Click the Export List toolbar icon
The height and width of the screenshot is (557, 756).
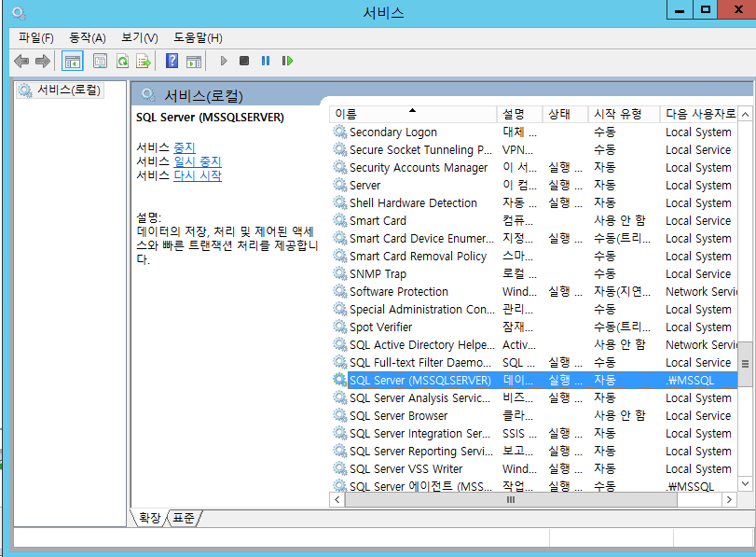coord(144,62)
